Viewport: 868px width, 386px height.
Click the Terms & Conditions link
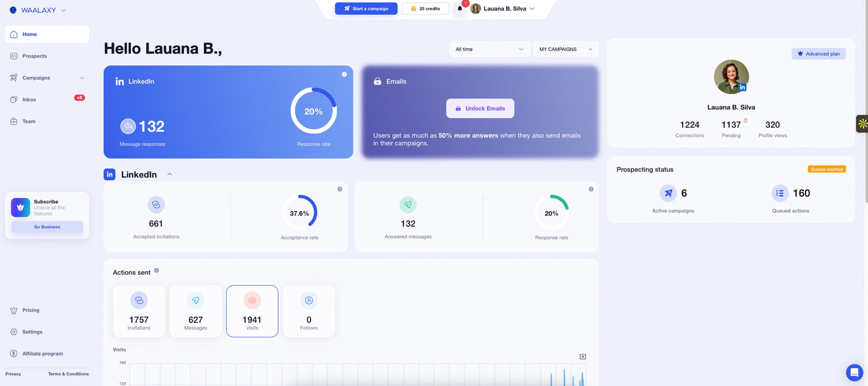click(x=68, y=374)
